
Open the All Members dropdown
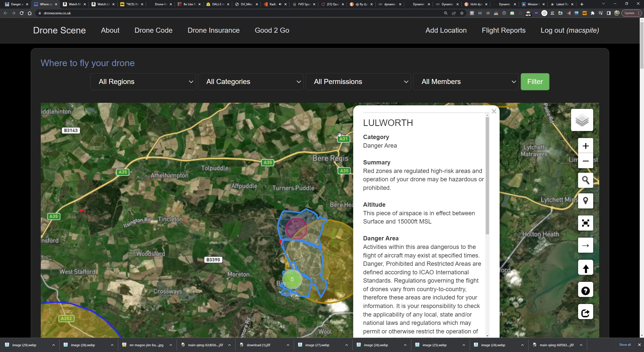point(466,82)
